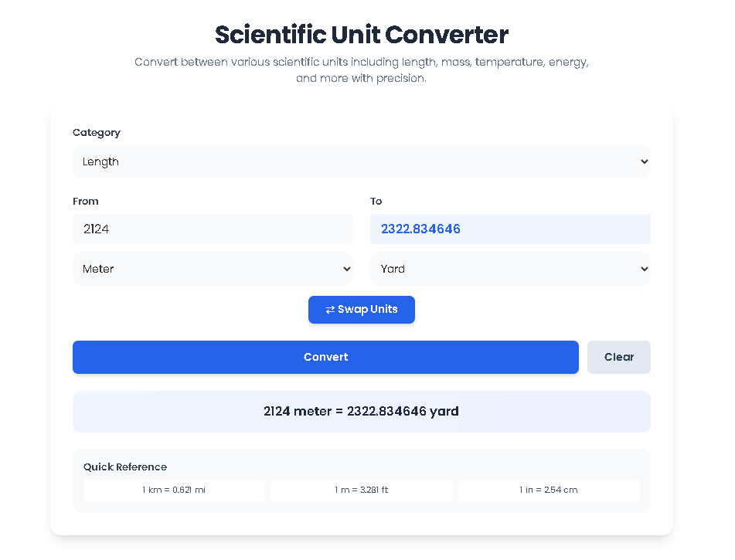Click the 'From' field label
Image resolution: width=735 pixels, height=560 pixels.
pos(85,201)
